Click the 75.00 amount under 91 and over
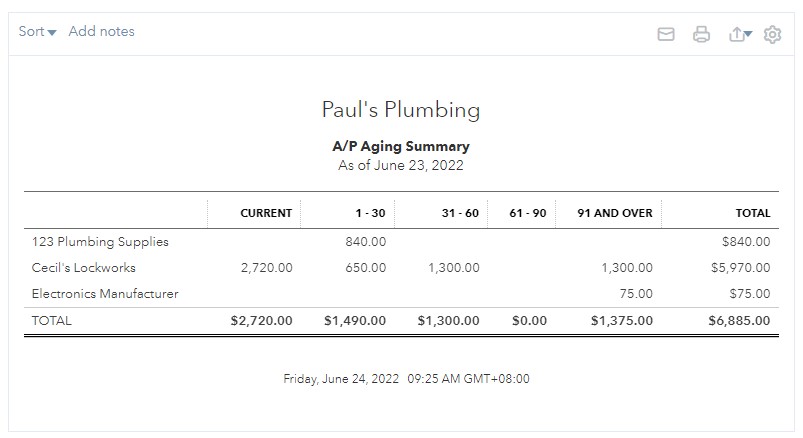This screenshot has width=803, height=438. coord(636,294)
